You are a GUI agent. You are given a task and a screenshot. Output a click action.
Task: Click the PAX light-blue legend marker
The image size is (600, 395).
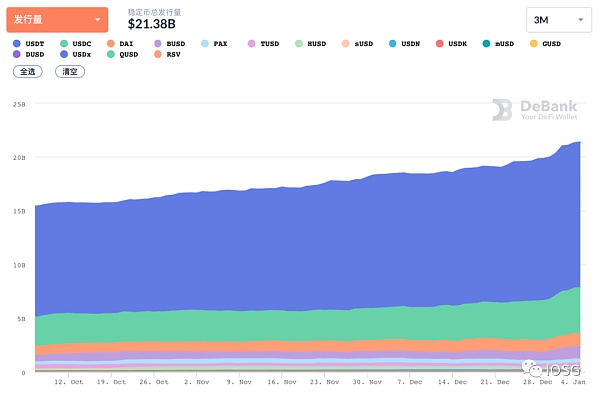pos(205,44)
